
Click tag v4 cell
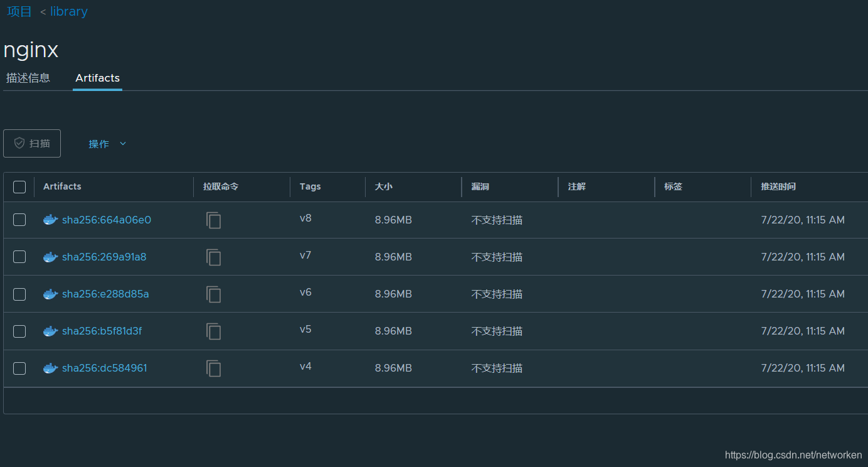(305, 367)
